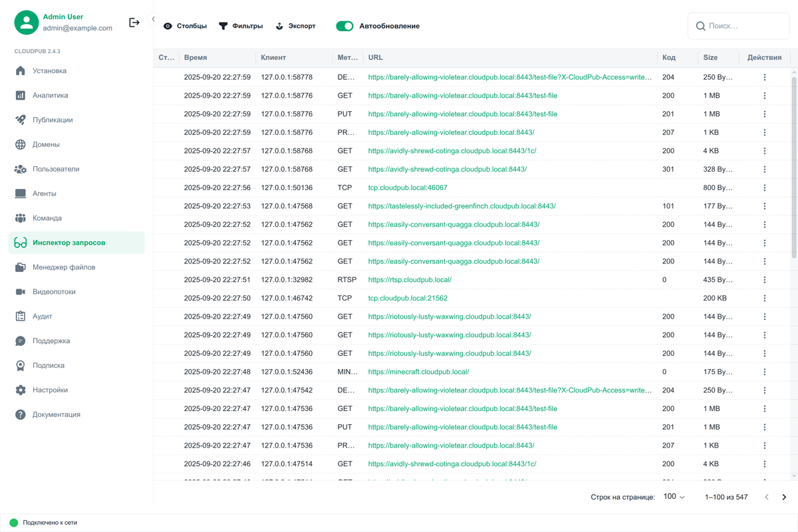Open the Установка sidebar item
This screenshot has height=532, width=798.
click(x=50, y=71)
